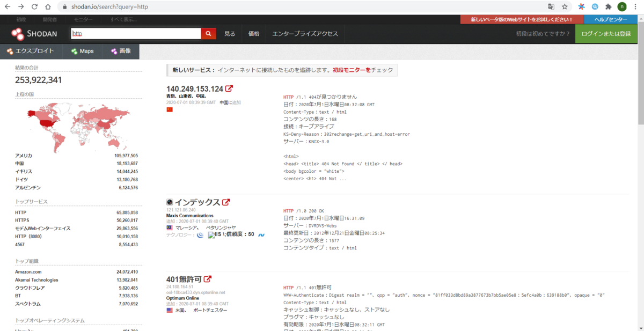
Task: Open the 見る menu item
Action: click(230, 34)
